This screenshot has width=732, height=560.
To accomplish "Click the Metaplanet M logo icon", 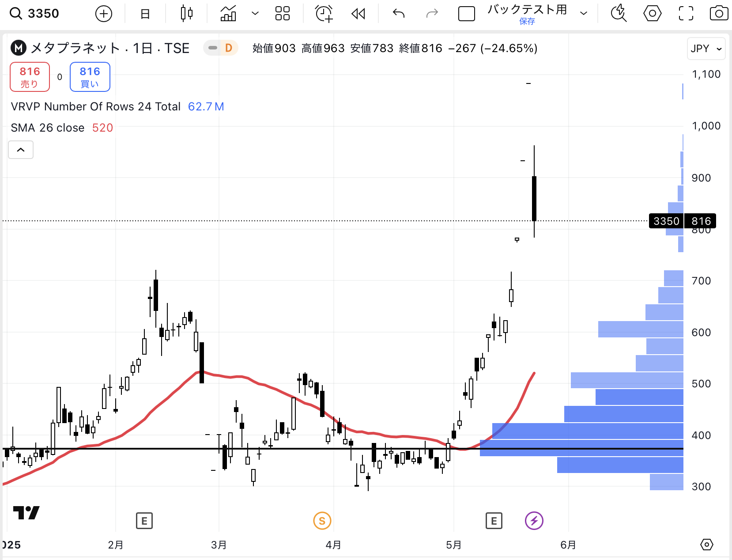I will coord(19,48).
